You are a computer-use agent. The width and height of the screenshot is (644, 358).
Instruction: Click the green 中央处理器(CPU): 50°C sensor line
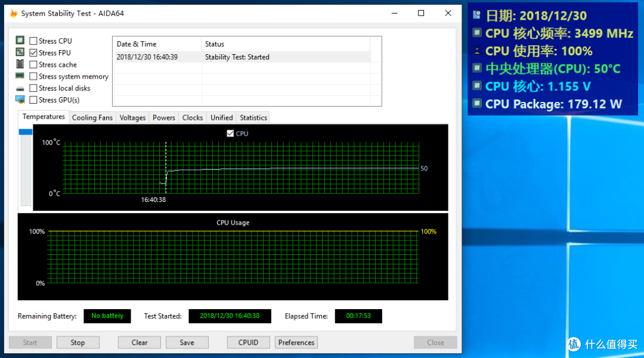(553, 69)
